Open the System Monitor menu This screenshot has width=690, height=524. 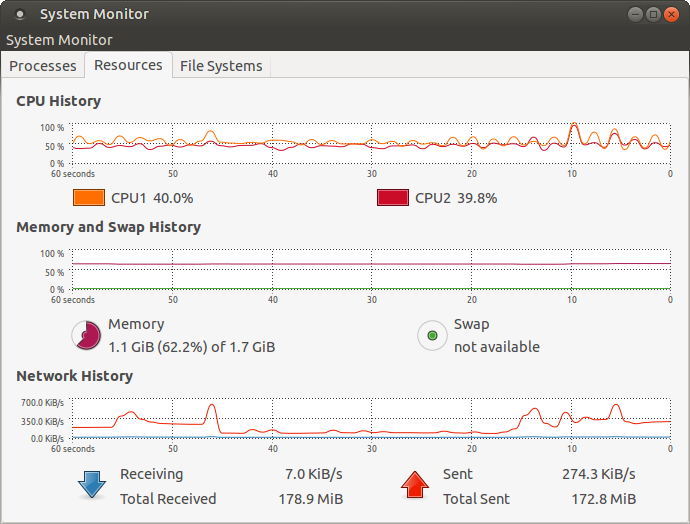pyautogui.click(x=59, y=40)
